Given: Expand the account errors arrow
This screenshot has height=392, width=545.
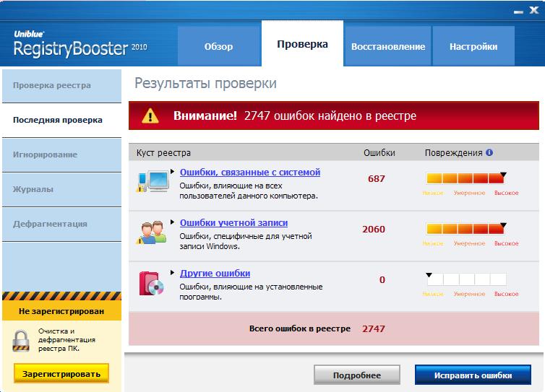Looking at the screenshot, I should pos(173,222).
